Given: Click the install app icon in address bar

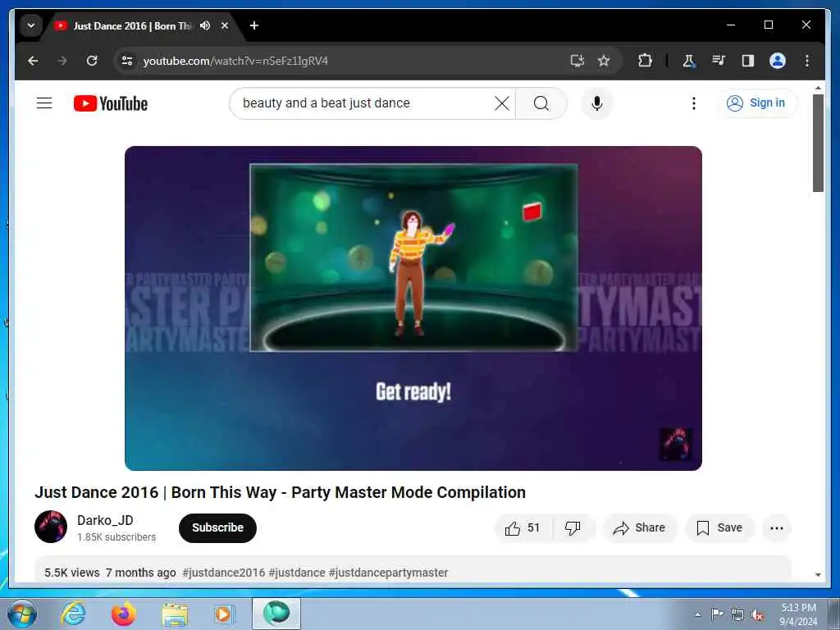Looking at the screenshot, I should tap(577, 61).
